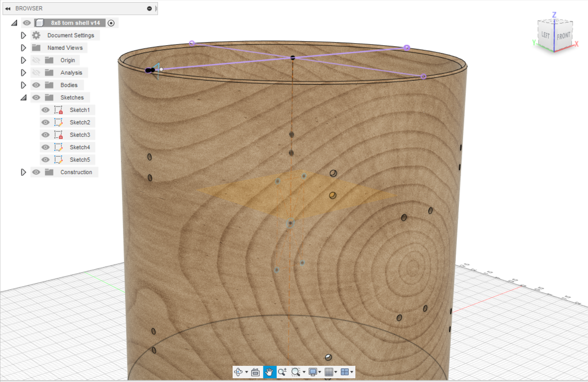Open the Zoom Window dropdown arrow

(304, 372)
